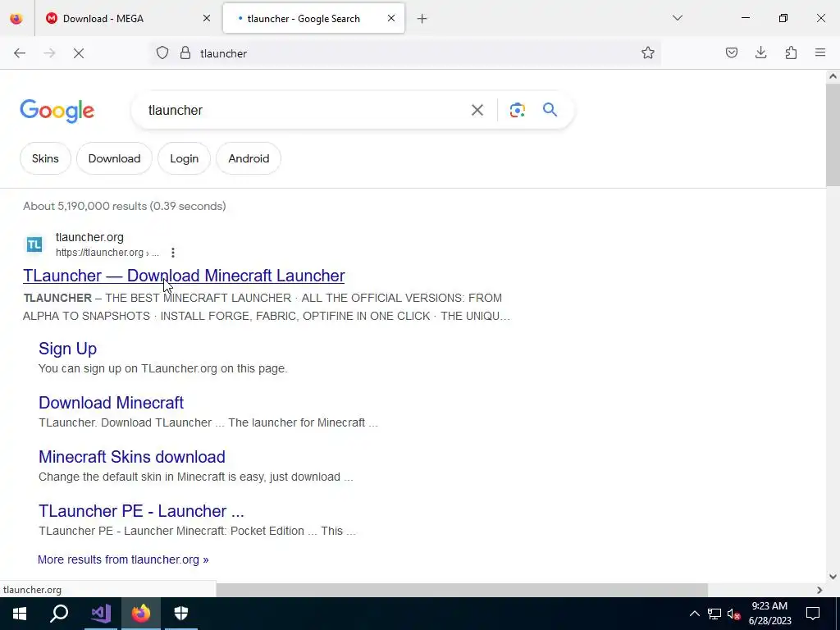Image resolution: width=840 pixels, height=630 pixels.
Task: Select the About 5,190,000 results text
Action: [x=125, y=206]
